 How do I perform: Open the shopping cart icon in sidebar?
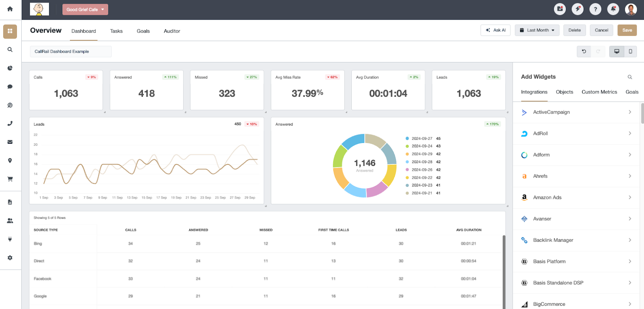pos(10,179)
